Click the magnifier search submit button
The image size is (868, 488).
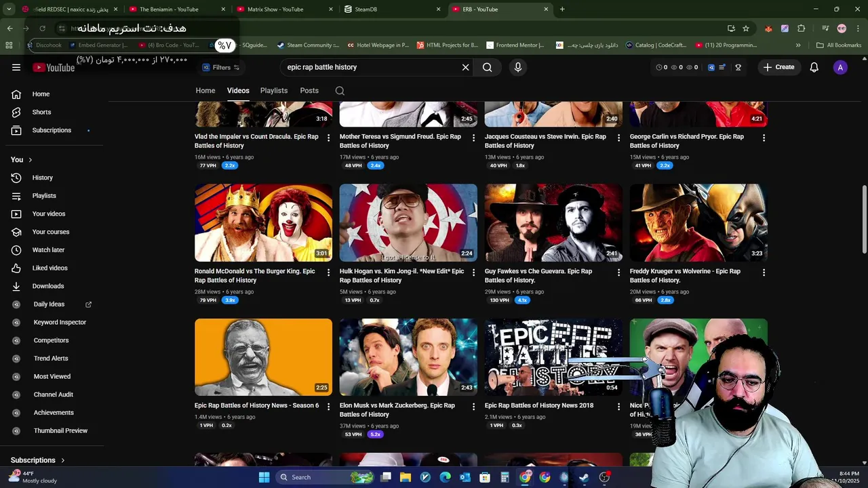point(487,67)
